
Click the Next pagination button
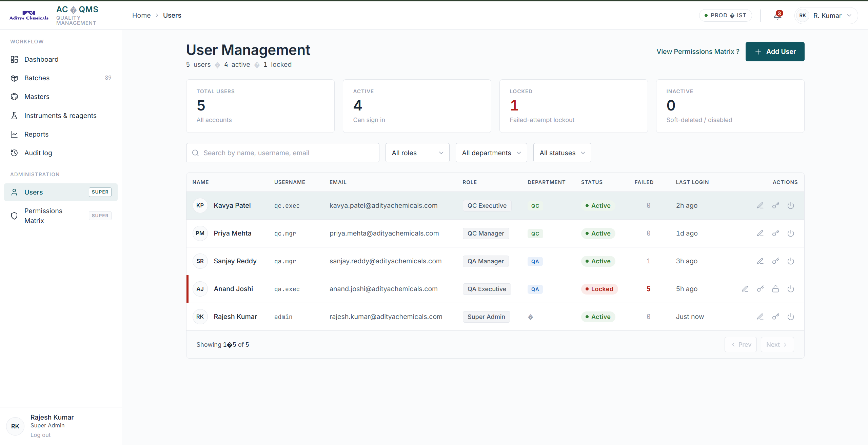[777, 344]
